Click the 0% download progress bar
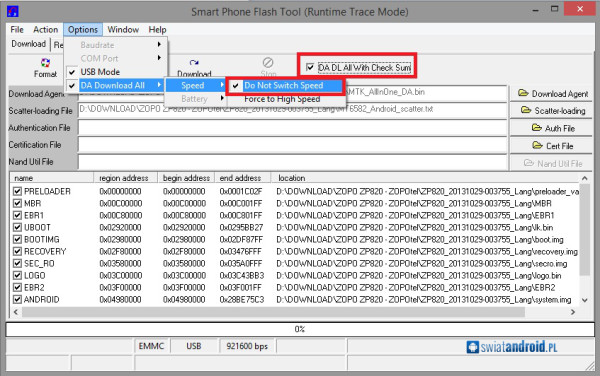Screen dimensions: 600x376 (300, 329)
